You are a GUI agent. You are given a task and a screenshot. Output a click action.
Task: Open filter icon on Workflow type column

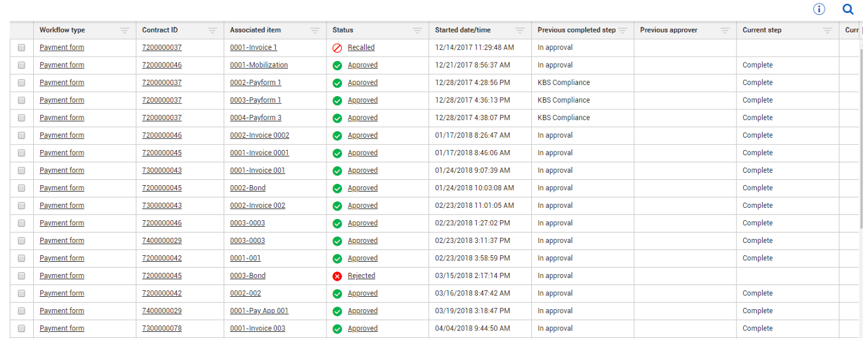pyautogui.click(x=124, y=31)
